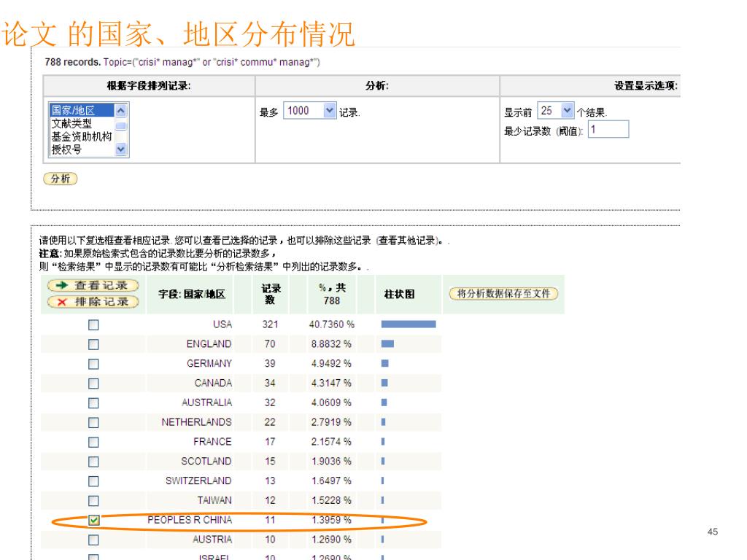Click the 8.8832 % percentage value

(x=332, y=344)
